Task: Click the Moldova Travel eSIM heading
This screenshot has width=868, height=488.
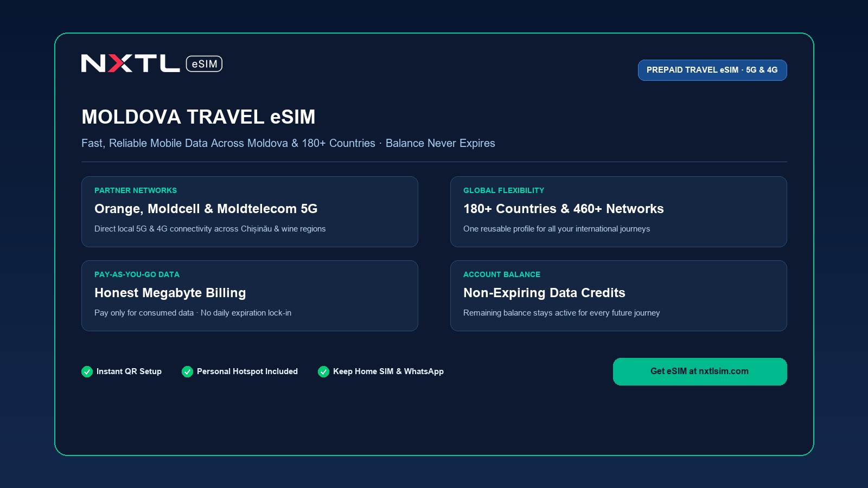Action: click(x=199, y=117)
